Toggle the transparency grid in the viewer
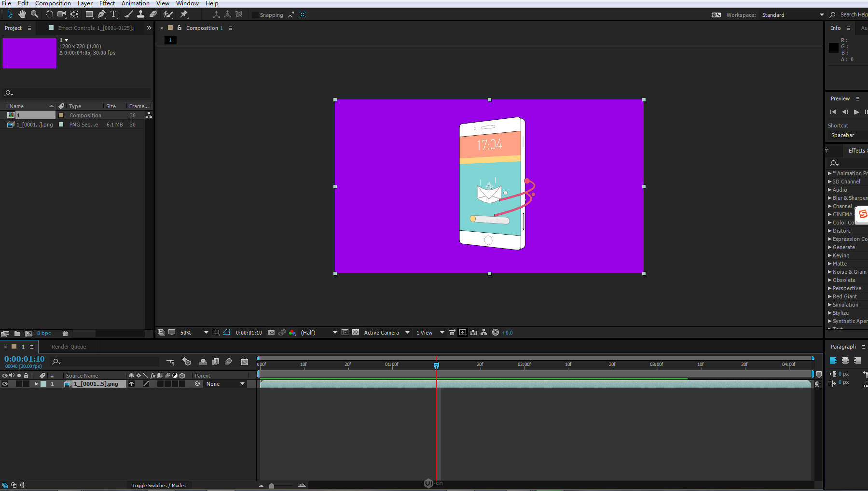This screenshot has width=868, height=491. pos(356,333)
